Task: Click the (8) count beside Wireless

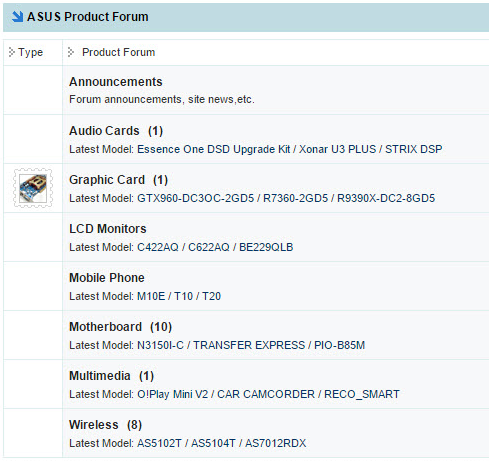Action: pyautogui.click(x=134, y=425)
